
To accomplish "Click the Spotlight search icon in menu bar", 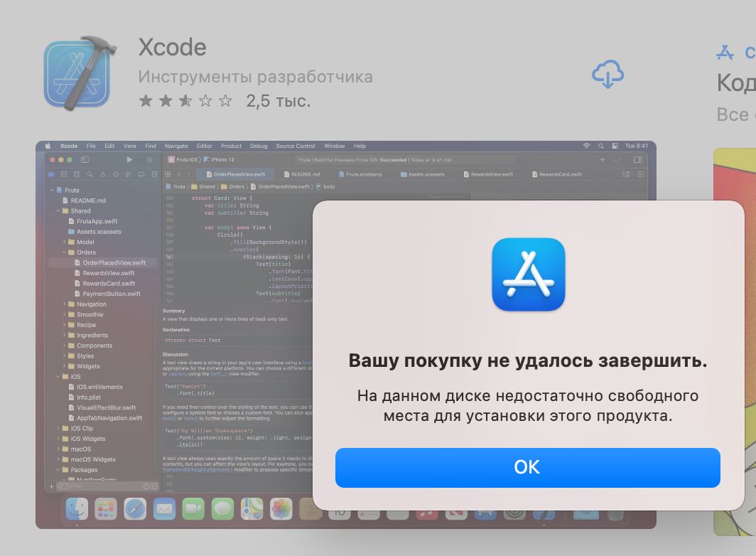I will [x=601, y=146].
